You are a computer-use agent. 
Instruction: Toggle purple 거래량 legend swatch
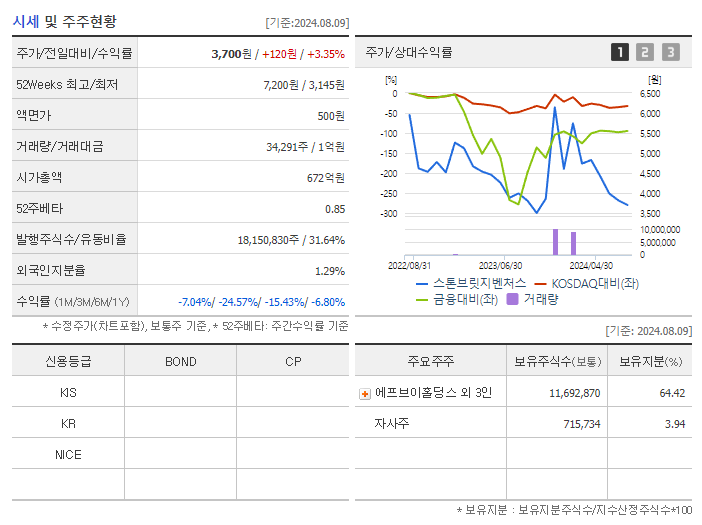pos(512,299)
